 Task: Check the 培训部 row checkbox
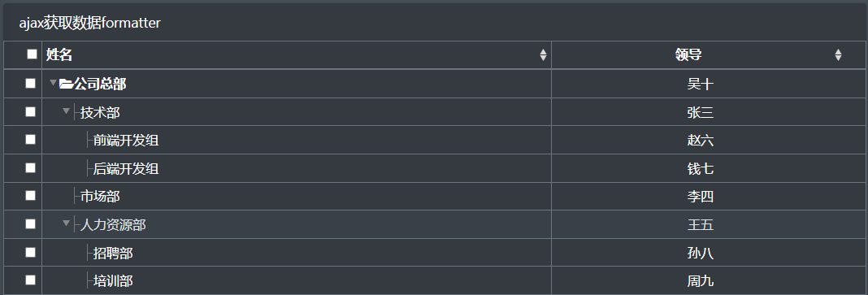(30, 280)
